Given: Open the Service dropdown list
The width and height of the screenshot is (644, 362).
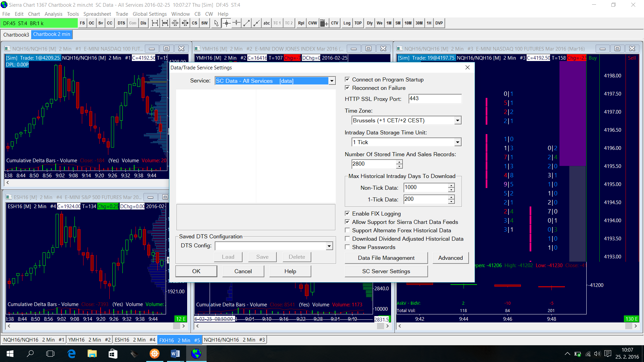Looking at the screenshot, I should 332,81.
